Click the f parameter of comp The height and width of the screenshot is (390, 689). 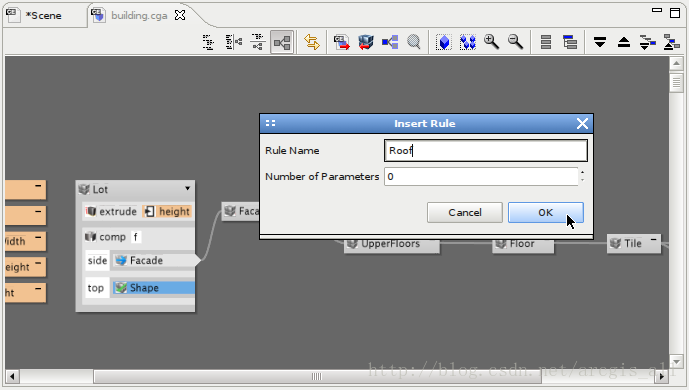click(136, 237)
